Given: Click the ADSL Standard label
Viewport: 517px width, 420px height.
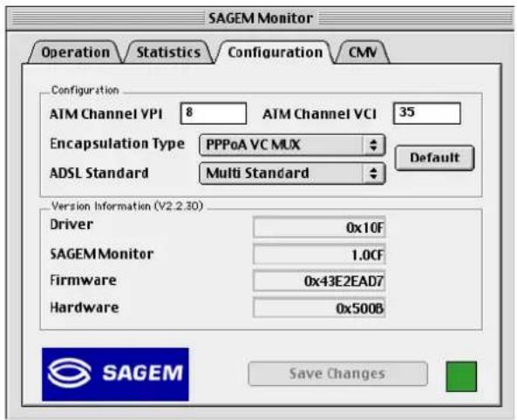Looking at the screenshot, I should tap(99, 173).
